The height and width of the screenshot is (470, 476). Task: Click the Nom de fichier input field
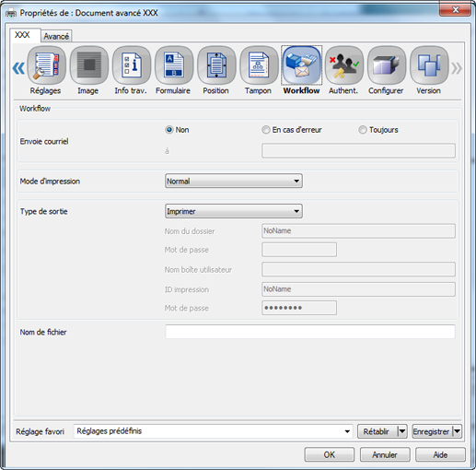point(310,332)
